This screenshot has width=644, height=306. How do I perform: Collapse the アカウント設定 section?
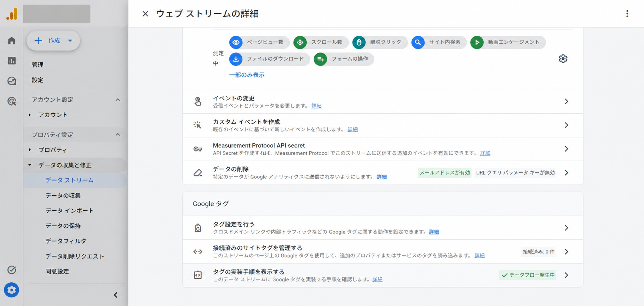pyautogui.click(x=118, y=100)
